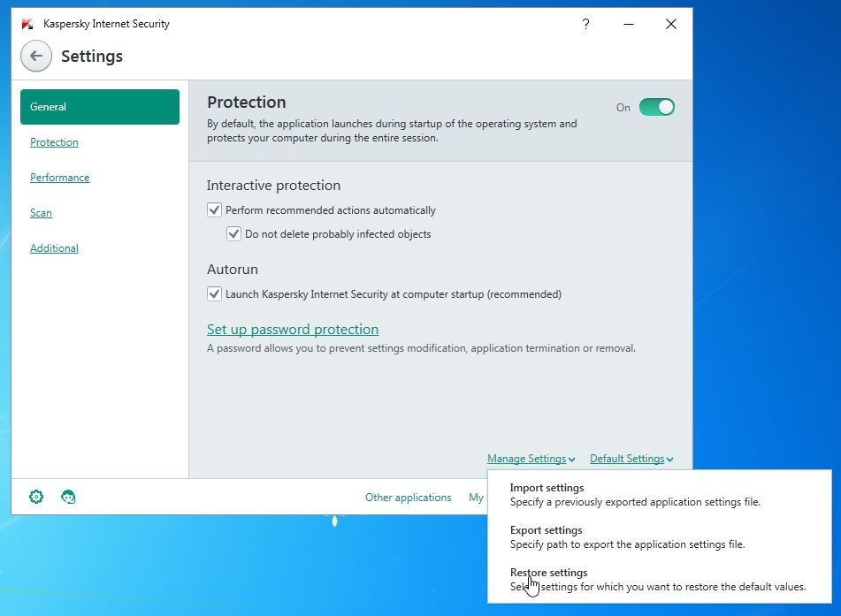Viewport: 841px width, 616px height.
Task: Uncheck Do not delete probably infected objects
Action: [233, 233]
